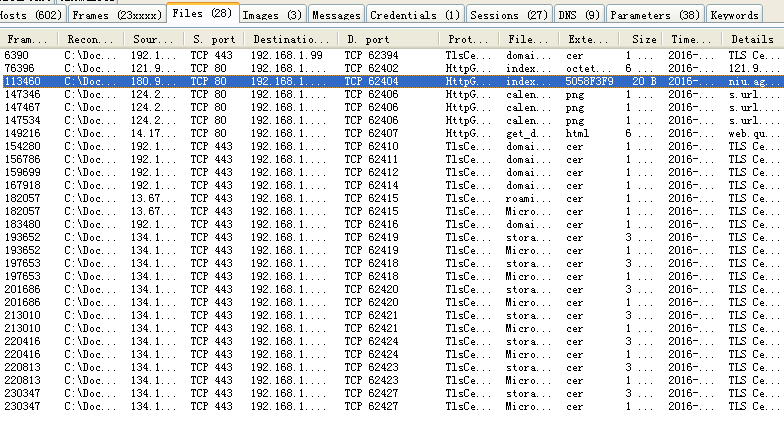Open the Frames (23xxxx) tab
The height and width of the screenshot is (432, 784).
117,14
